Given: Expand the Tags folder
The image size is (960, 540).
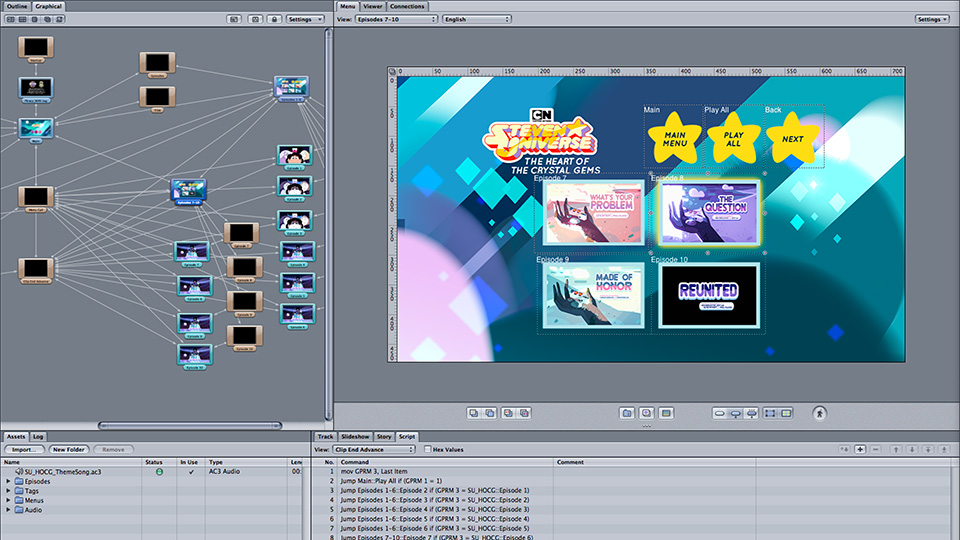Looking at the screenshot, I should point(9,490).
